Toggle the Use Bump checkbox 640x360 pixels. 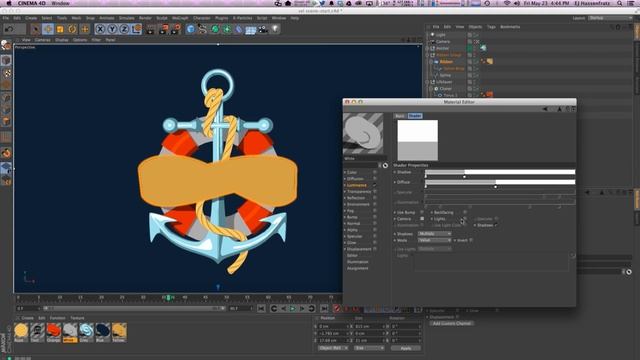click(422, 212)
